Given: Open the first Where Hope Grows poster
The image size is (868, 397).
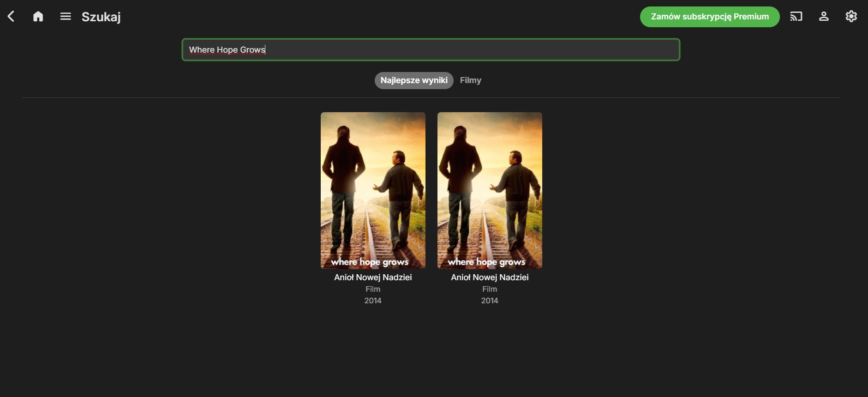Looking at the screenshot, I should coord(373,190).
